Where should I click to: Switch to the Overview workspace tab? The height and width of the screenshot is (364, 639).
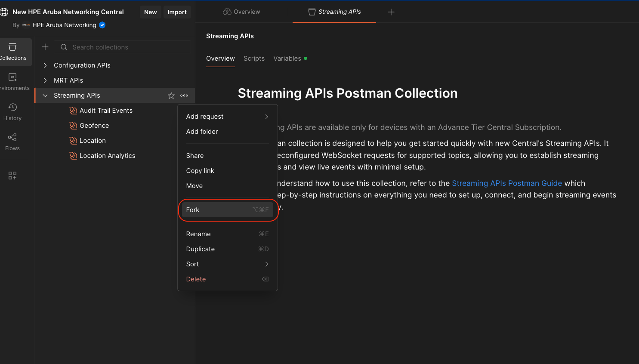point(241,12)
